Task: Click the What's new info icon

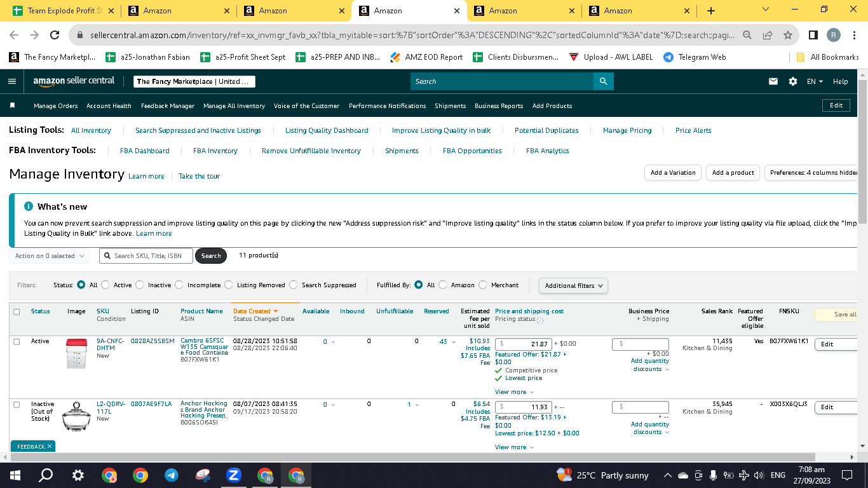Action: point(29,207)
